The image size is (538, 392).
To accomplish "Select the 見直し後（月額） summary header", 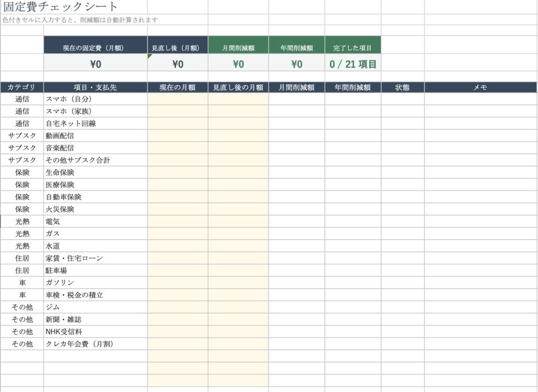I will point(178,45).
